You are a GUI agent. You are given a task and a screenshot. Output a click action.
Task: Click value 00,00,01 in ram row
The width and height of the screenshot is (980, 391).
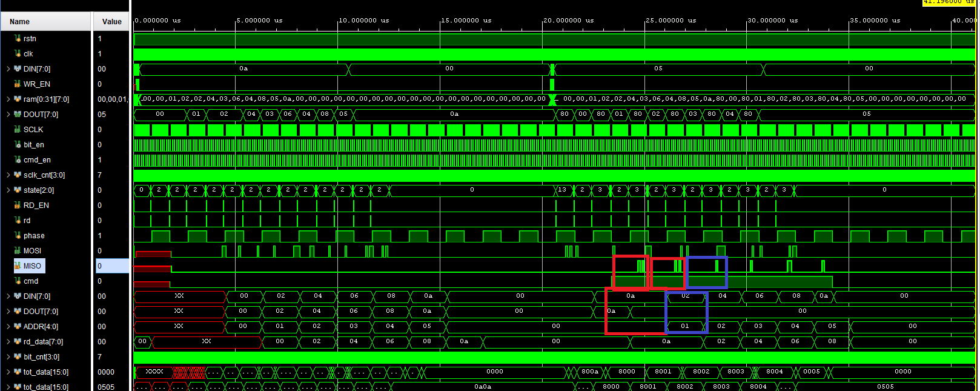click(113, 99)
